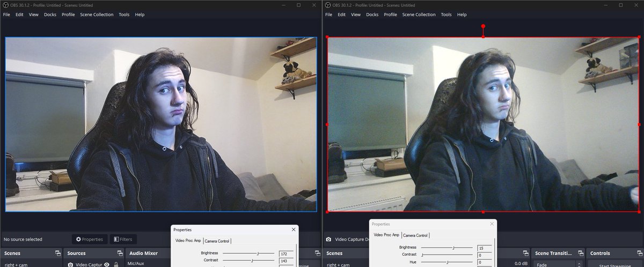Viewport: 644px width, 267px height.
Task: Click Brightness value field showing 172
Action: point(286,253)
